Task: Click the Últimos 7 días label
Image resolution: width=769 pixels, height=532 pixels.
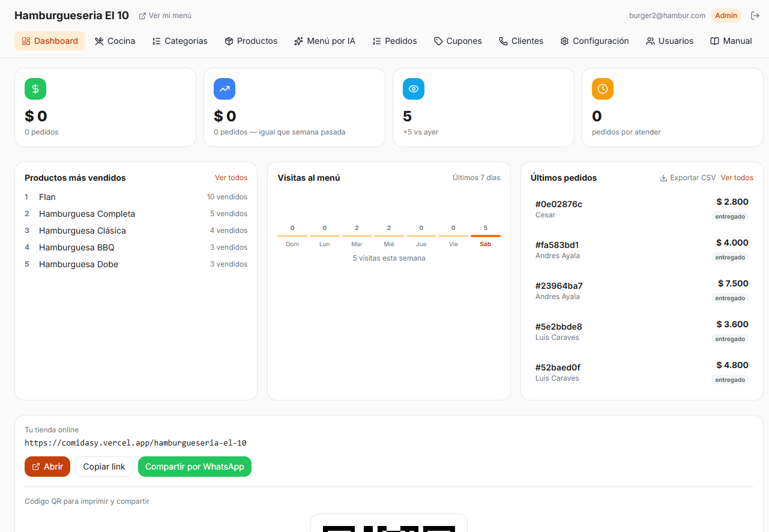Action: pyautogui.click(x=477, y=178)
